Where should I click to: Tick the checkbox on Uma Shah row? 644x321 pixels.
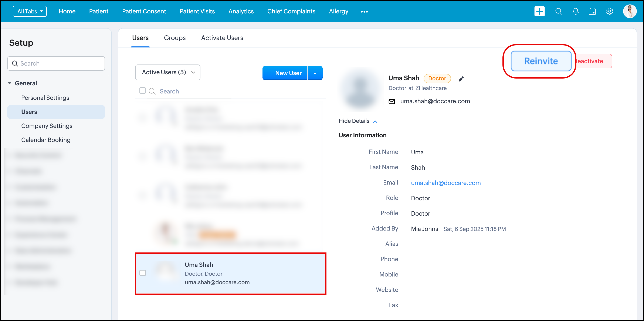pos(142,273)
